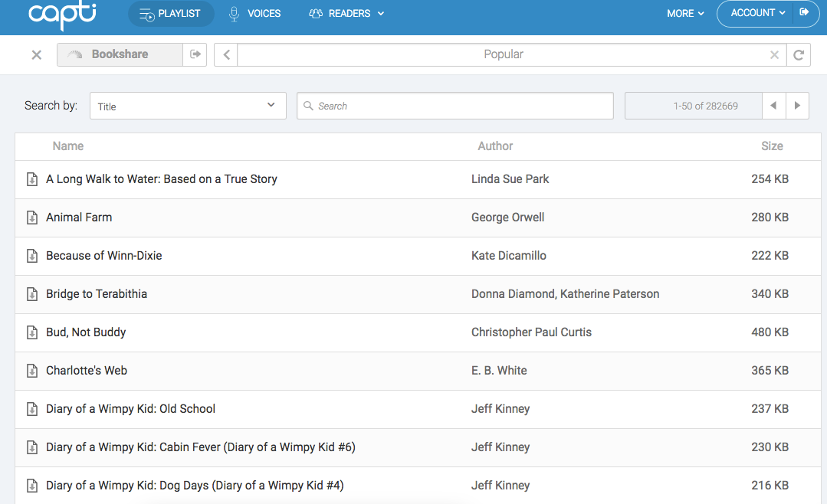Click the magnifier icon in Search field
Screen dimensions: 827x504
[309, 106]
